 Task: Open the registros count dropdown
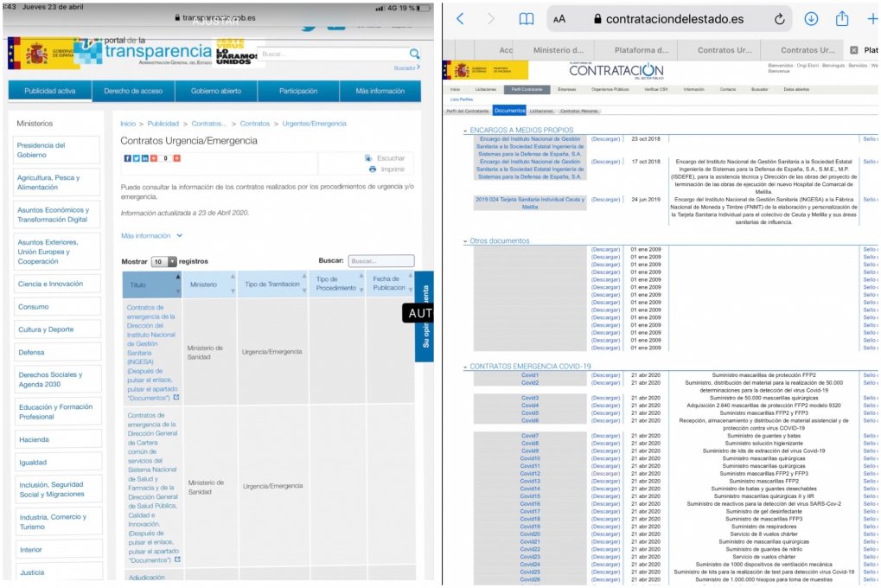click(x=163, y=261)
